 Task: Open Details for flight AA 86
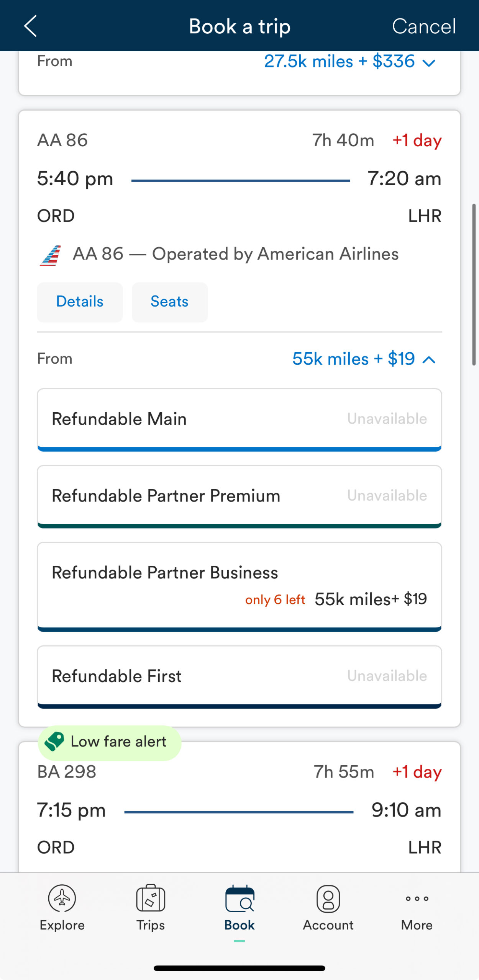pyautogui.click(x=80, y=302)
